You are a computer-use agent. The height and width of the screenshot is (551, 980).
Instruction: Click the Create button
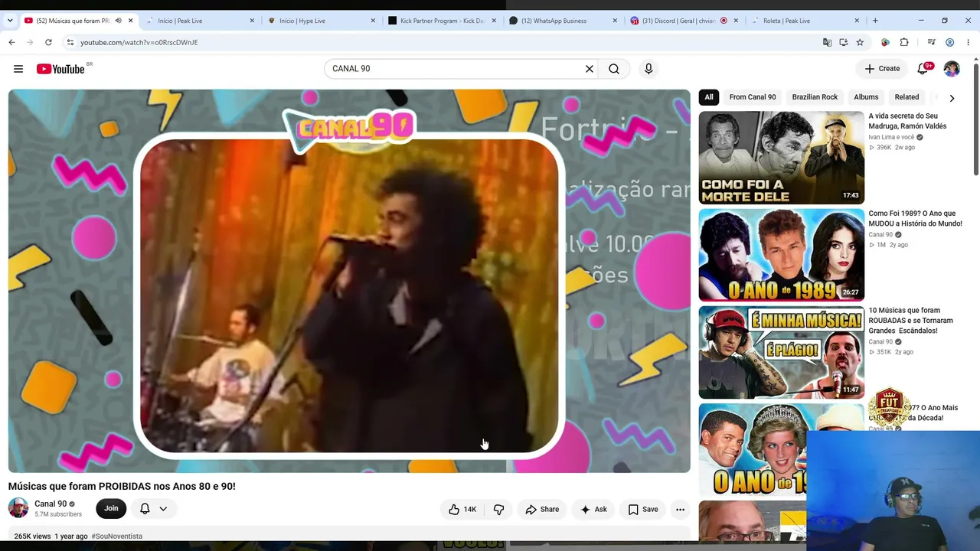882,69
